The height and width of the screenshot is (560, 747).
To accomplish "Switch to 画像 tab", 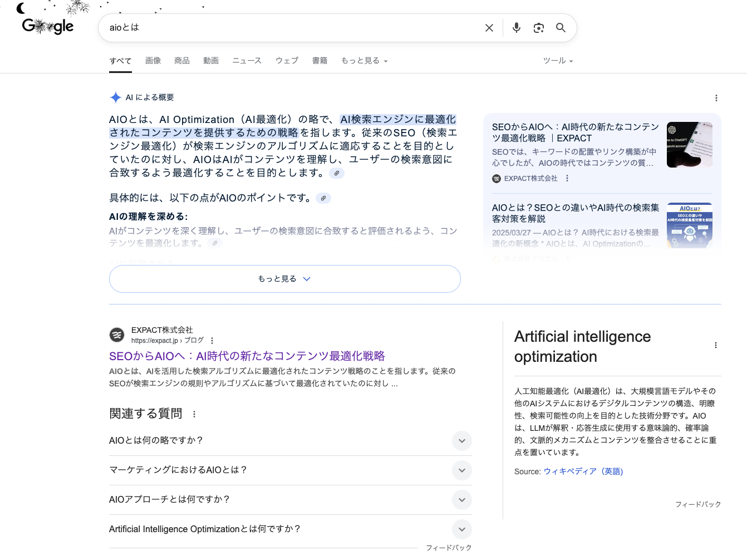I will (x=153, y=61).
